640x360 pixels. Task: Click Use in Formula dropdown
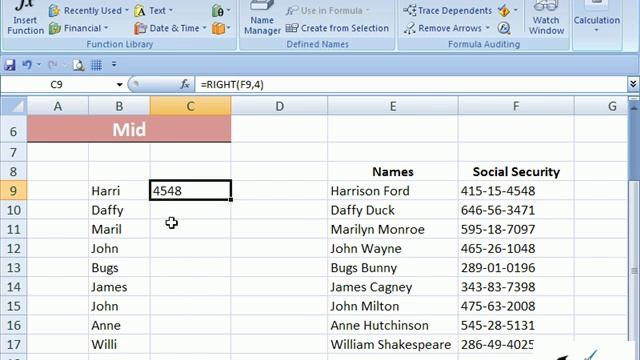(x=328, y=11)
